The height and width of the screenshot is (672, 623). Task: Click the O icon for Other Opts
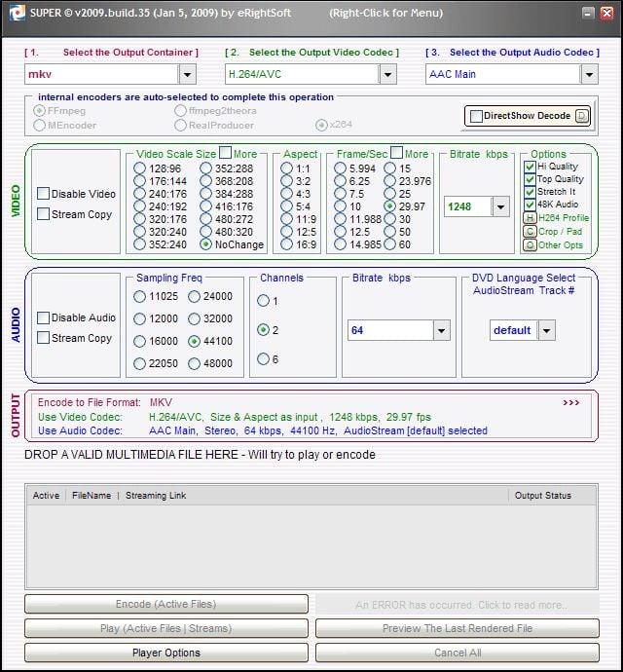[x=530, y=245]
